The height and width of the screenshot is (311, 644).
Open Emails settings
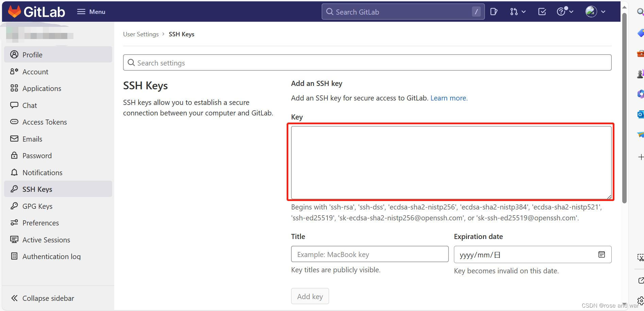pos(58,139)
